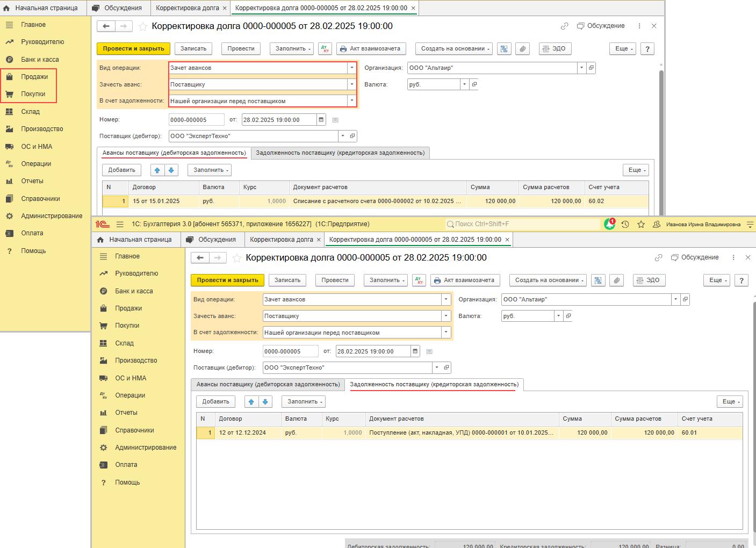Viewport: 756px width, 548px height.
Task: Add the document to favorites in upper window
Action: [143, 26]
